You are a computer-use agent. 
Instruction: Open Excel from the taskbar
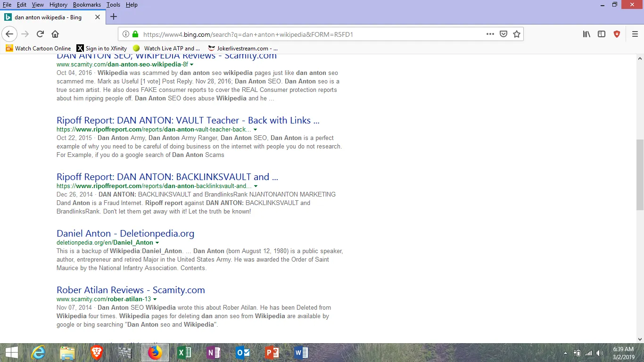[184, 353]
